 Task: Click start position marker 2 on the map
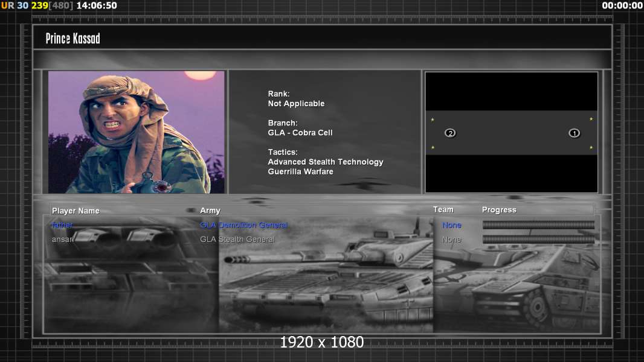pos(450,133)
